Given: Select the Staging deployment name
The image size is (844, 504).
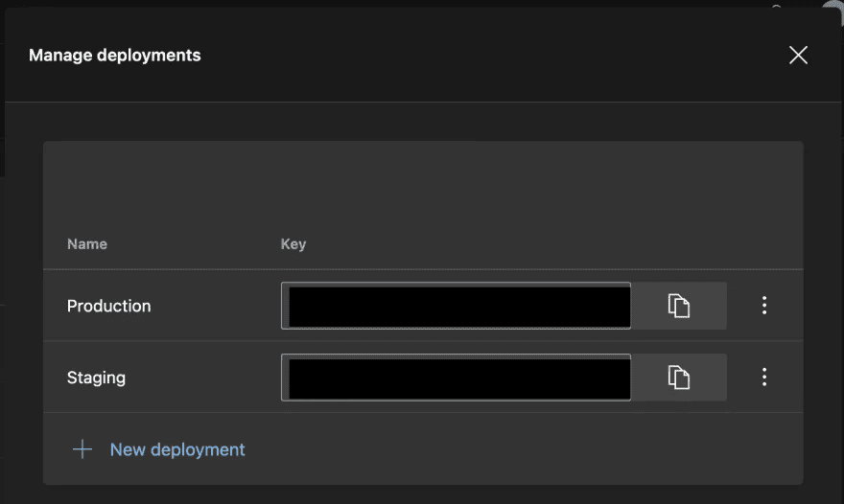Looking at the screenshot, I should pos(97,378).
